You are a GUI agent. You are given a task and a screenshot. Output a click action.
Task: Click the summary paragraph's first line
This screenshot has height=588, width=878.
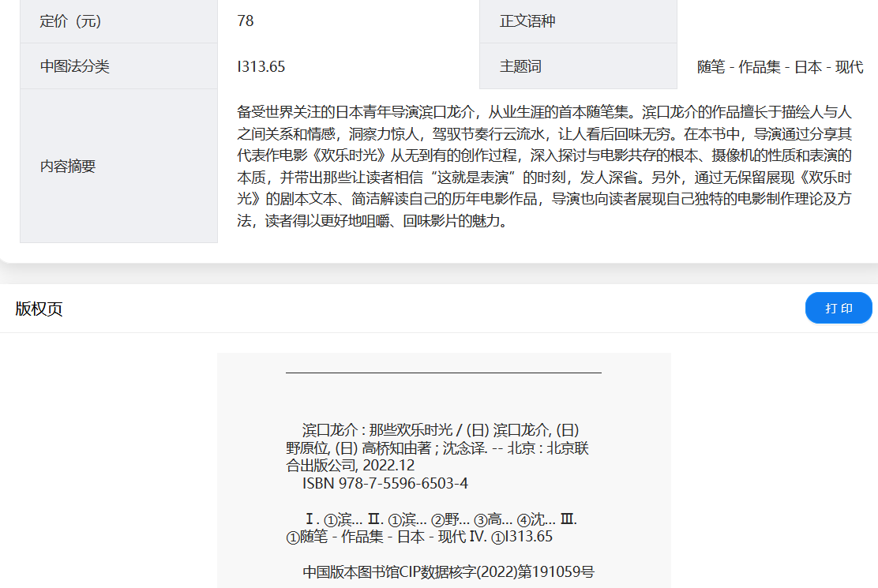pyautogui.click(x=544, y=111)
